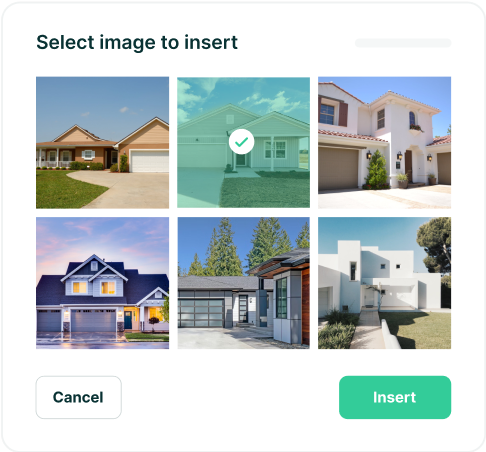Click the green shrub by the villa entrance
This screenshot has height=452, width=486.
pos(377,170)
